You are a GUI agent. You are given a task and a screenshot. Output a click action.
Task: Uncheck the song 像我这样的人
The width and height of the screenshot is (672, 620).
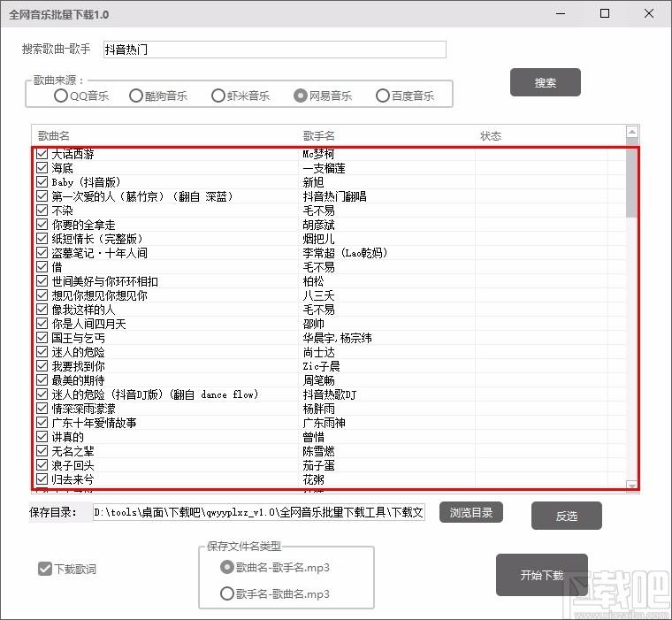(x=42, y=310)
